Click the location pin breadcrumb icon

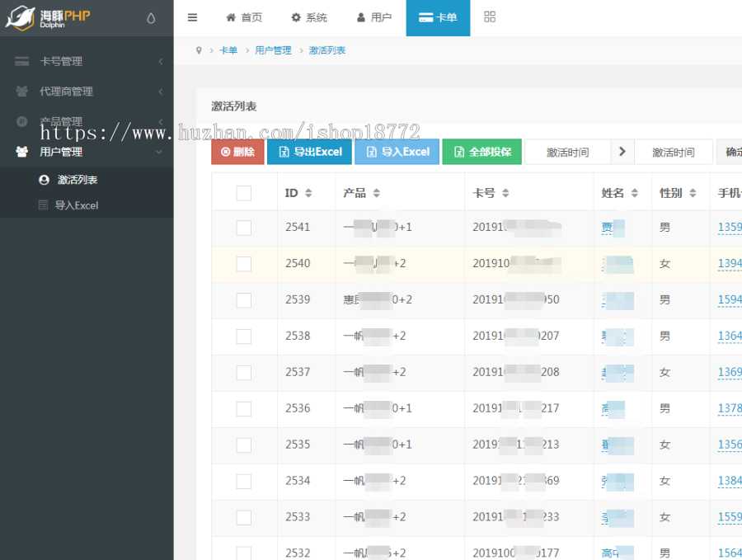199,50
